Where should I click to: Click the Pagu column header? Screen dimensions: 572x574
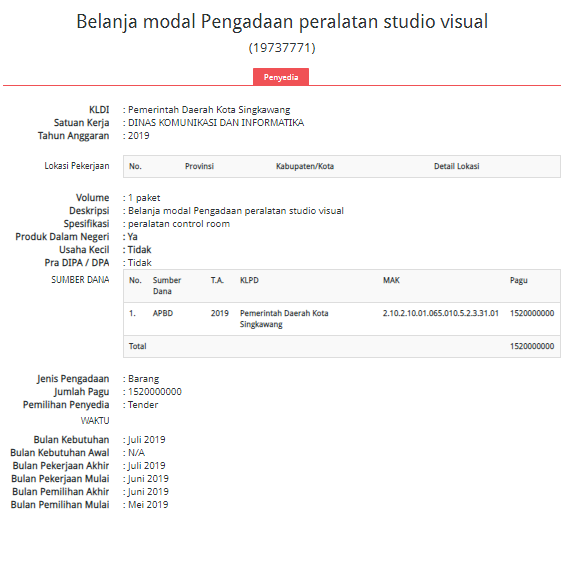click(519, 280)
